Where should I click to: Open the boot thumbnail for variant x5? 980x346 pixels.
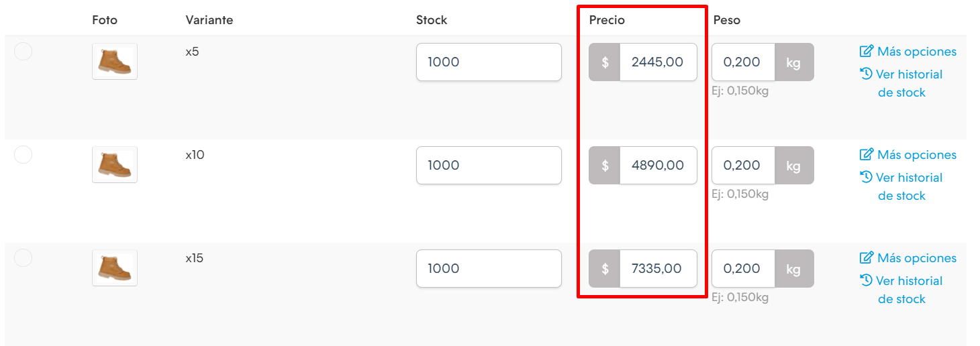tap(115, 62)
